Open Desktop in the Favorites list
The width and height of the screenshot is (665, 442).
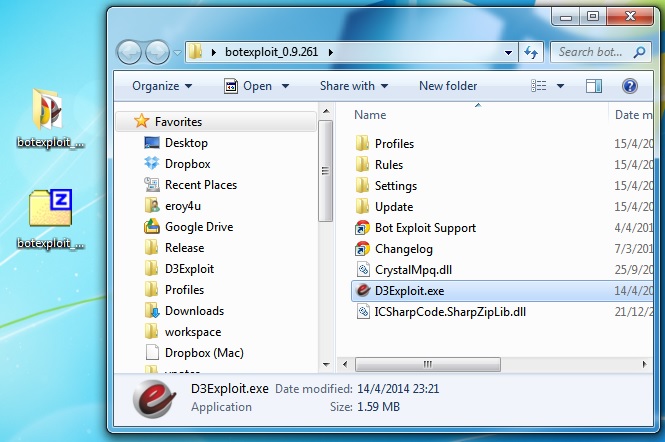coord(186,143)
